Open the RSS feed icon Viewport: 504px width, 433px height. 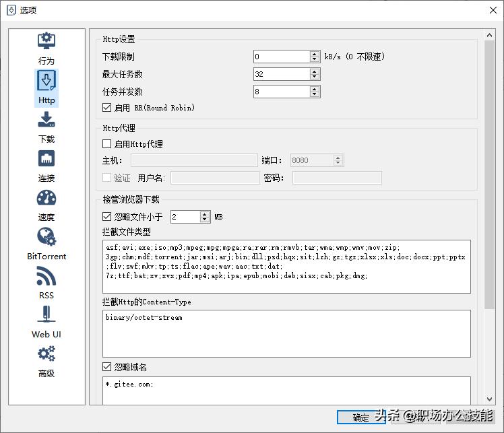pos(46,276)
